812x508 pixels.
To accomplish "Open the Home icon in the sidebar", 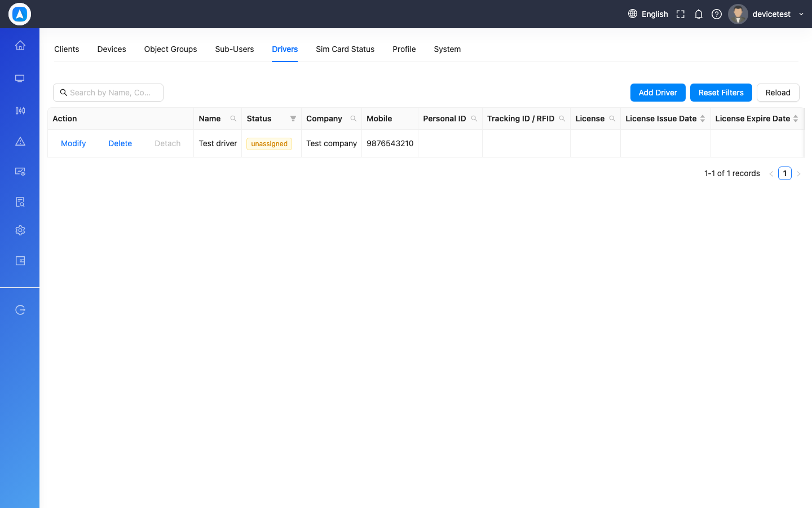I will click(20, 45).
